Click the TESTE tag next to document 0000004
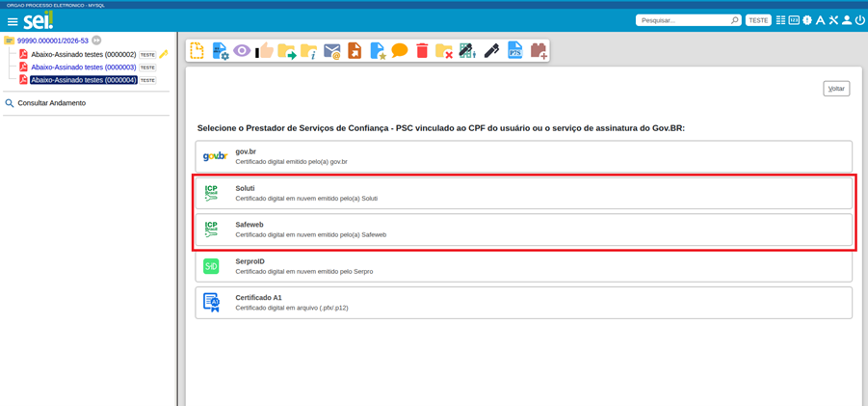 [x=147, y=80]
